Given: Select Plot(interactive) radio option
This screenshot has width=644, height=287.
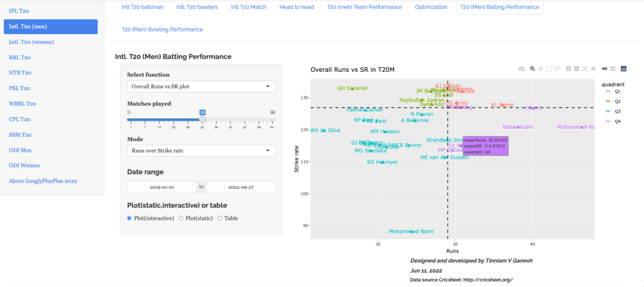Looking at the screenshot, I should (130, 218).
